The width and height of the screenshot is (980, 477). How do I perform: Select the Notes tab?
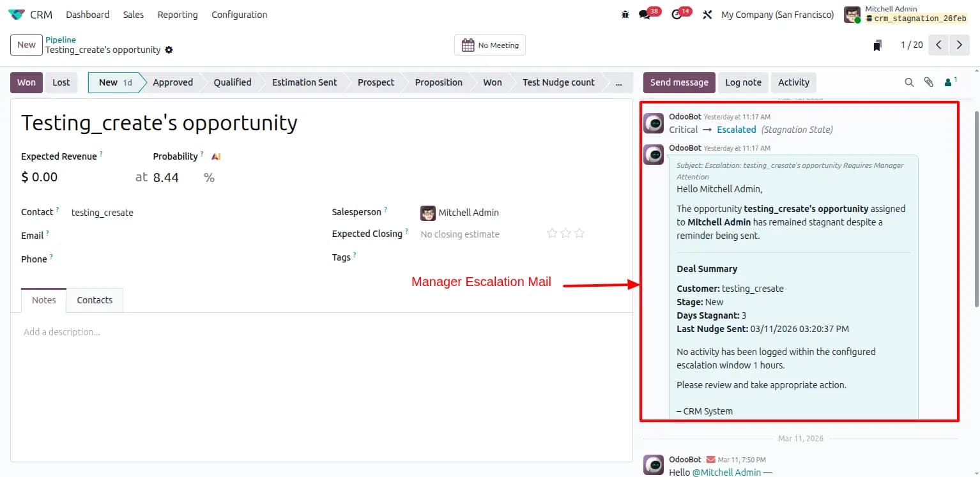pos(44,300)
